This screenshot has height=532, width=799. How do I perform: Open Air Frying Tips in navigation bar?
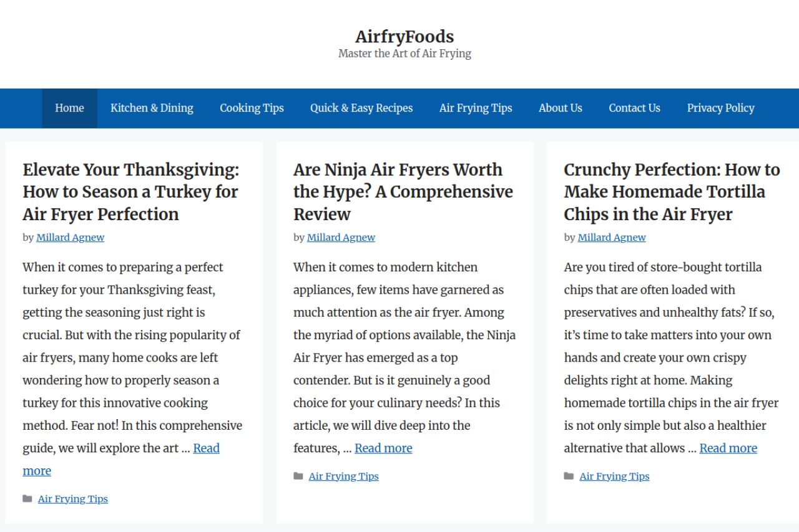pos(476,108)
